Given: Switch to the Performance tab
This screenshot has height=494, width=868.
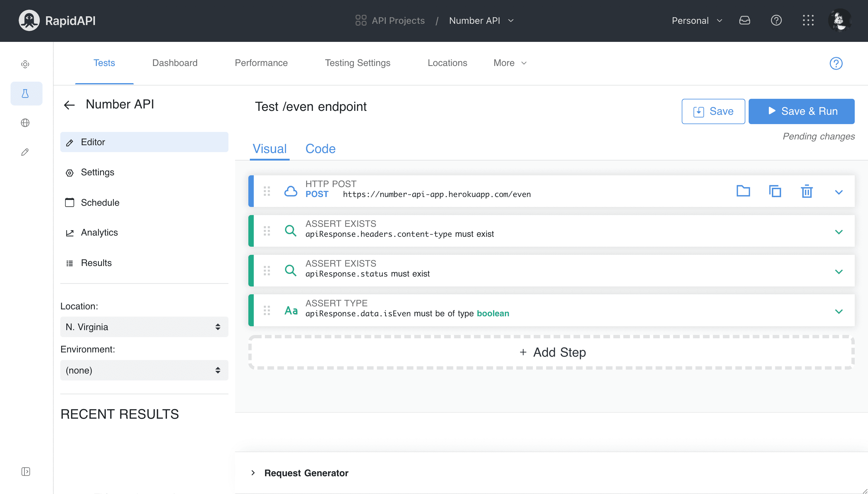Looking at the screenshot, I should click(x=261, y=63).
